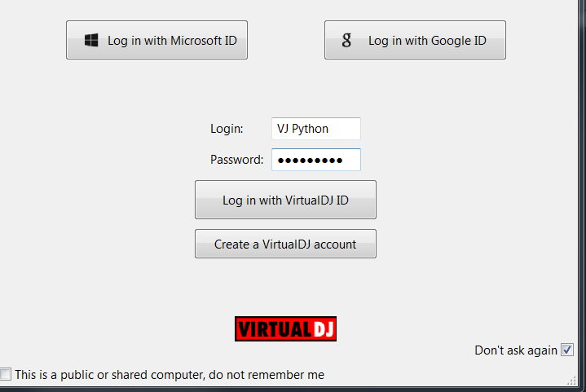Enable the public or shared computer checkbox
The image size is (586, 392).
tap(6, 374)
